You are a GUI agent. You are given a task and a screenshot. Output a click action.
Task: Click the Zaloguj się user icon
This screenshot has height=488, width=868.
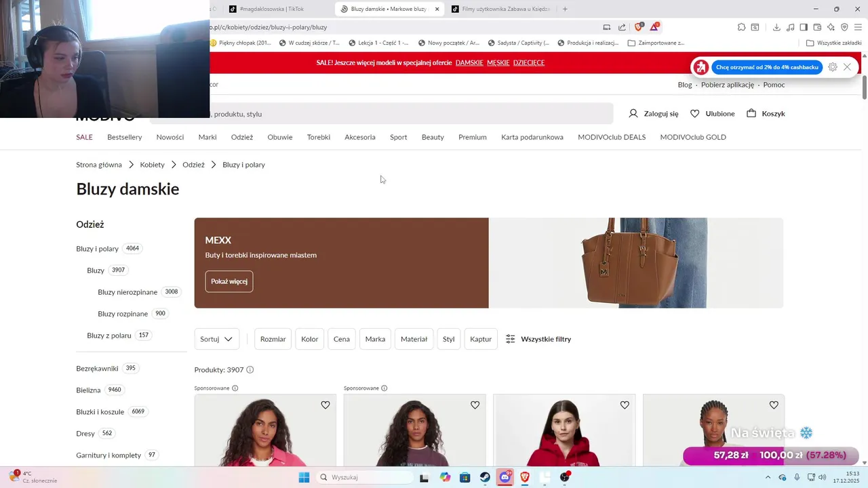tap(633, 113)
